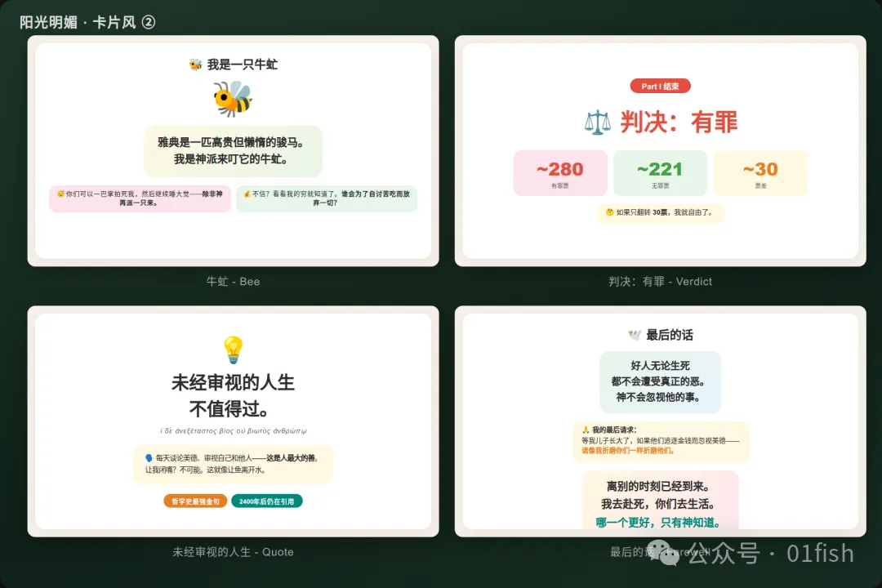882x588 pixels.
Task: Click the large bee emoji illustration
Action: pos(233,98)
